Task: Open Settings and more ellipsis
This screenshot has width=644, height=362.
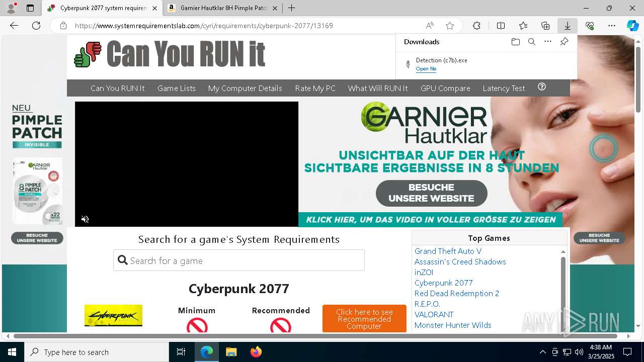Action: [x=612, y=26]
